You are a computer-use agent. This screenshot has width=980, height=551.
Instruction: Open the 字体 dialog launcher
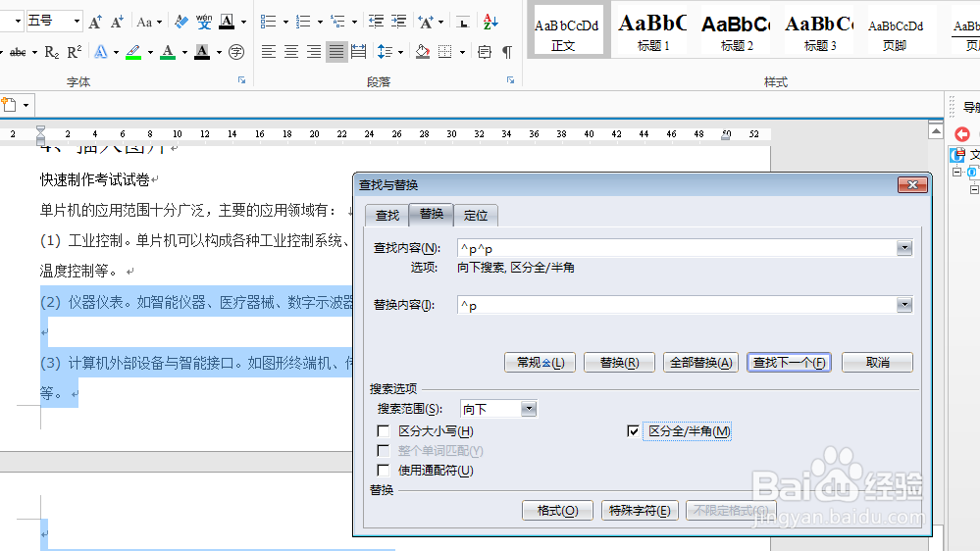point(242,80)
